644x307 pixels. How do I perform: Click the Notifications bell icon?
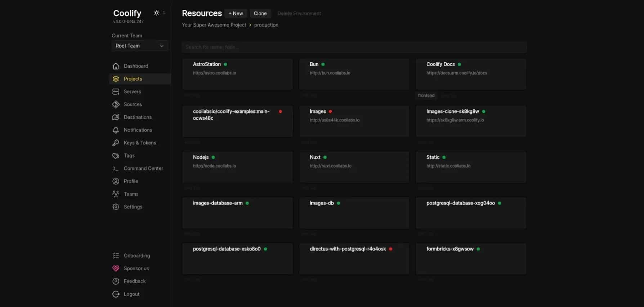pyautogui.click(x=116, y=130)
